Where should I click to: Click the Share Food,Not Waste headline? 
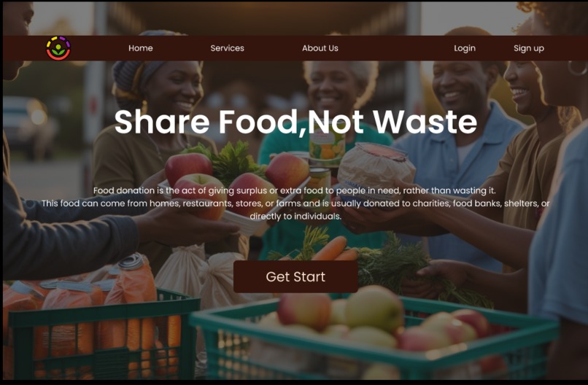click(x=295, y=122)
